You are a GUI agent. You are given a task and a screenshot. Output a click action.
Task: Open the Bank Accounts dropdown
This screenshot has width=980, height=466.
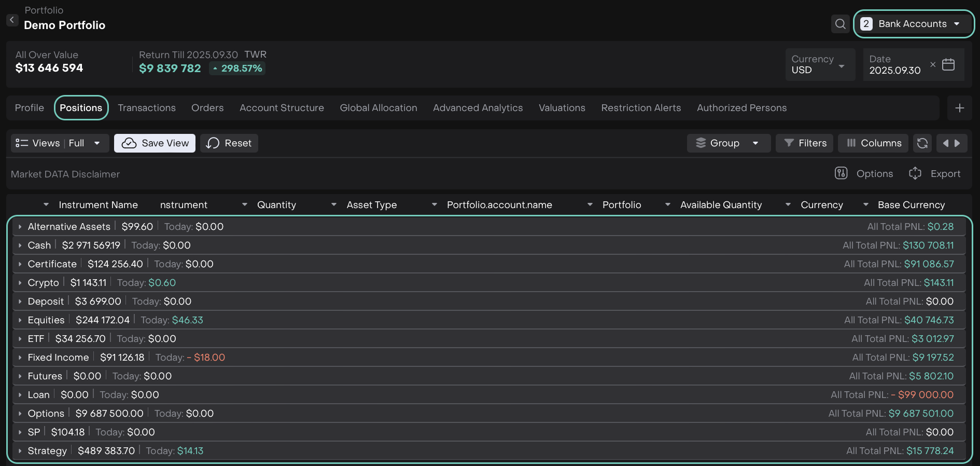(914, 24)
